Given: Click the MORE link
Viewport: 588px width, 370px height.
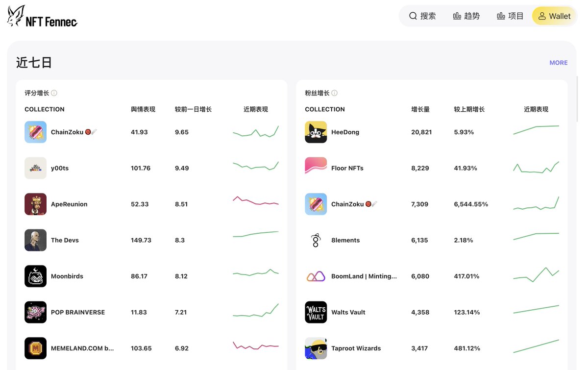Looking at the screenshot, I should (559, 63).
